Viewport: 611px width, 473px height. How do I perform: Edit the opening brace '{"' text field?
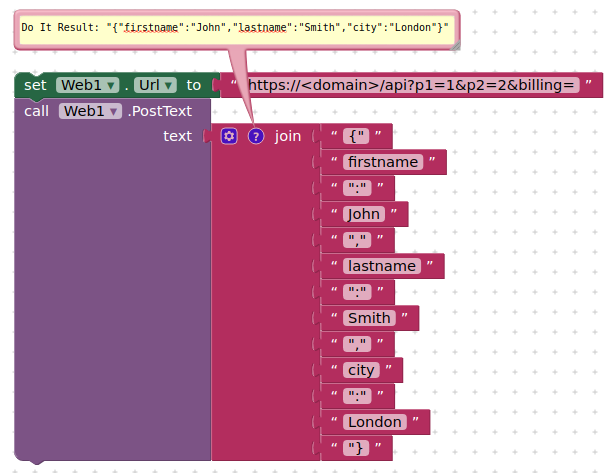(x=356, y=136)
